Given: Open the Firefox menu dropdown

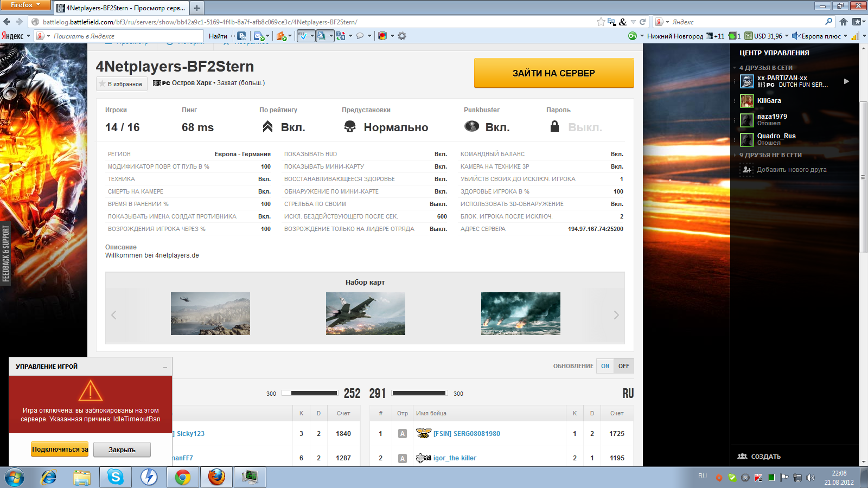Looking at the screenshot, I should [x=25, y=5].
